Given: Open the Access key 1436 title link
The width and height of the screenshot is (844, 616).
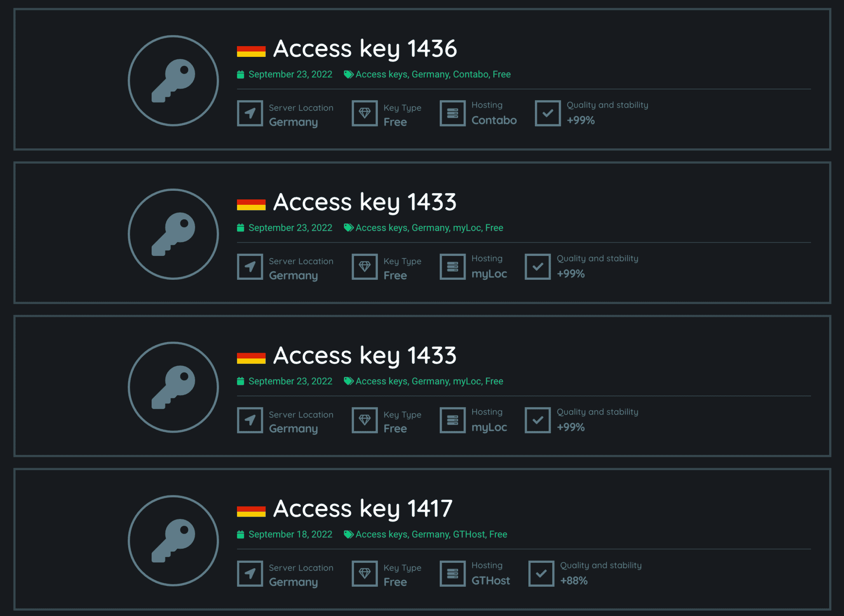Looking at the screenshot, I should pos(365,49).
